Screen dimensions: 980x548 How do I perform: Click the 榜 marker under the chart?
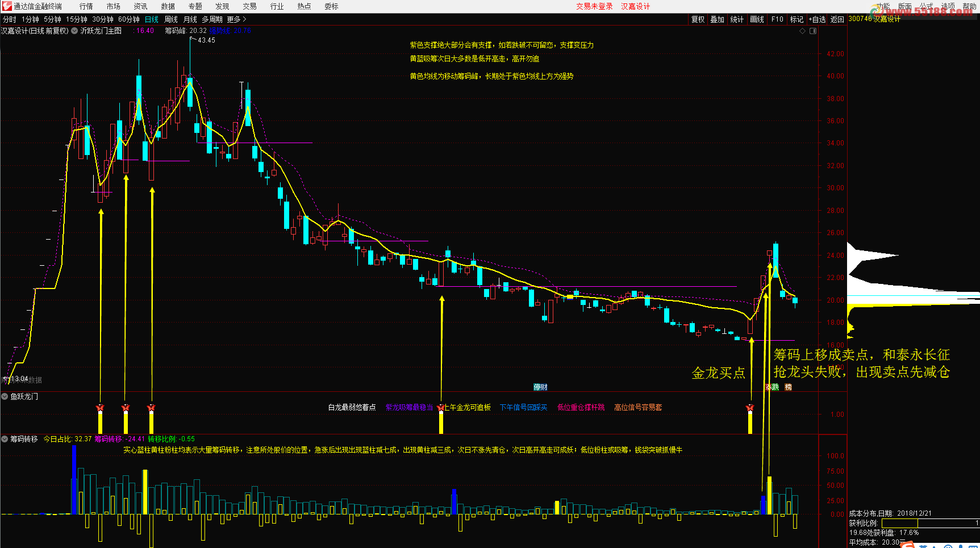(789, 387)
